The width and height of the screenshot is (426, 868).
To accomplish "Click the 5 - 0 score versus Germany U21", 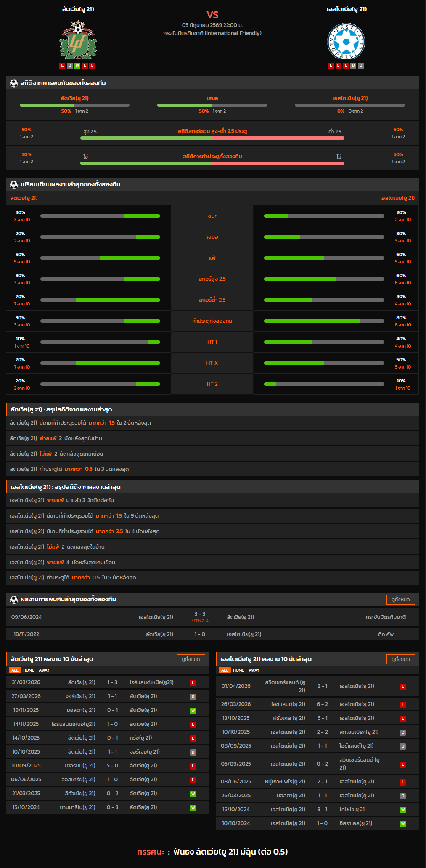I will click(112, 766).
